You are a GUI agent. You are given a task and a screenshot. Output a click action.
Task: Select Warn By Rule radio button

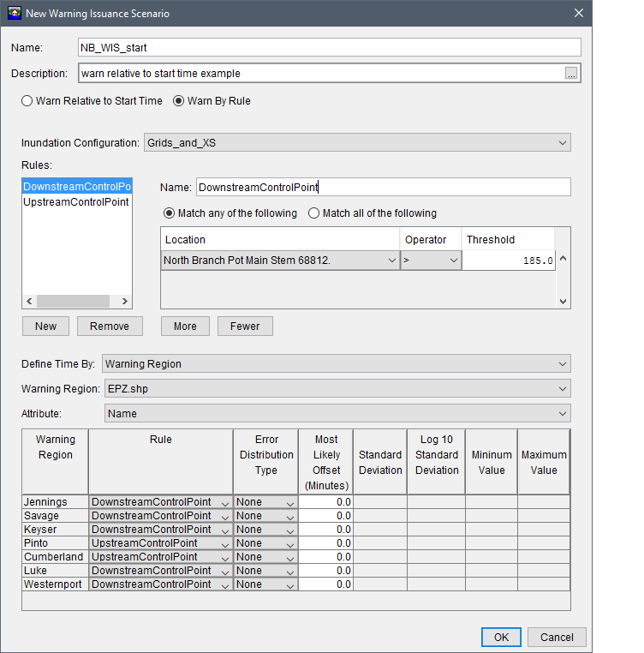tap(179, 101)
